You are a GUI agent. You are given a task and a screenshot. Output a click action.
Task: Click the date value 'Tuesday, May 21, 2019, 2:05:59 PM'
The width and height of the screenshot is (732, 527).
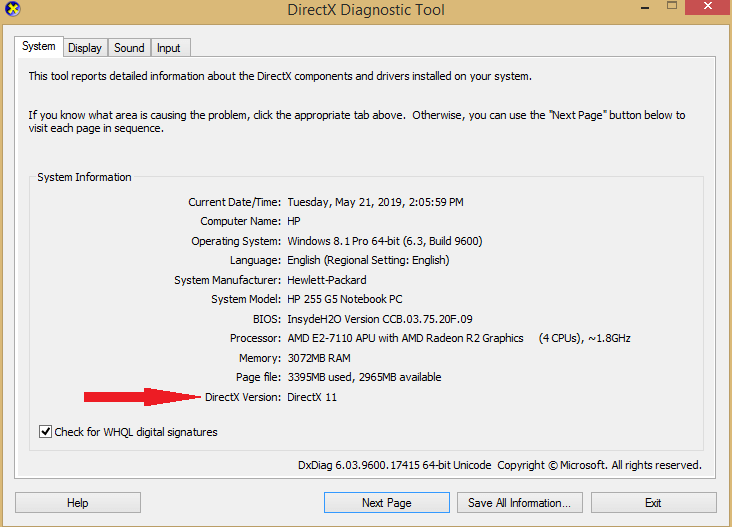[375, 202]
